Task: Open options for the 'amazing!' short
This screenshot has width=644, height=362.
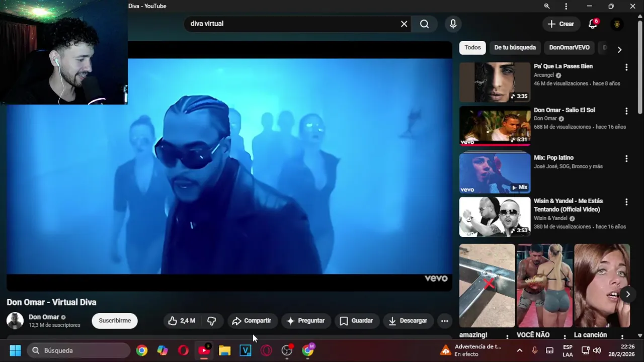Action: click(507, 337)
